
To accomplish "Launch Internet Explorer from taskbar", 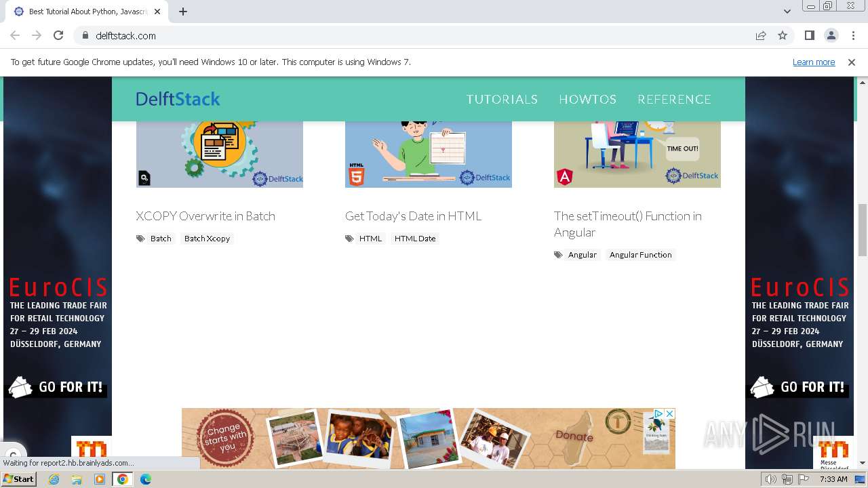I will (54, 479).
